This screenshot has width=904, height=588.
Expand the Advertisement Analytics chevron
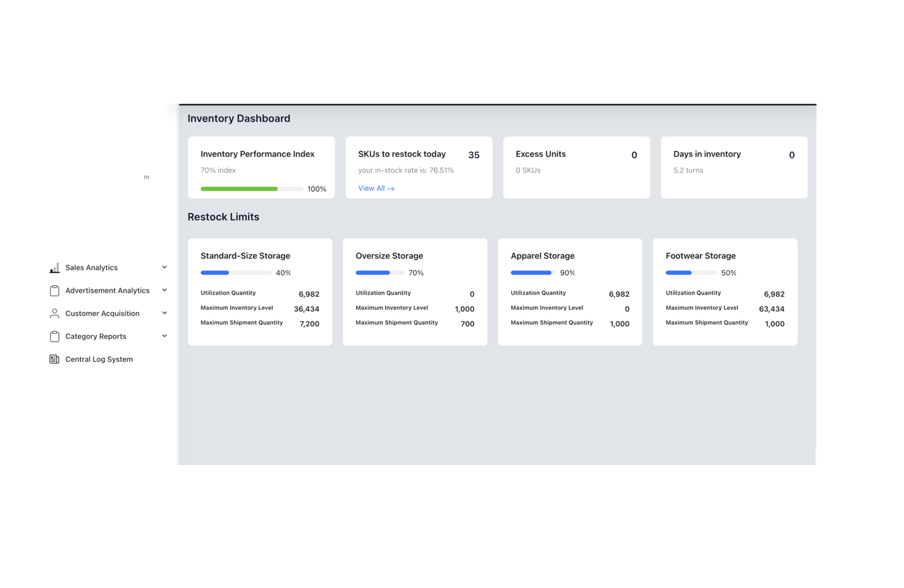[x=164, y=290]
